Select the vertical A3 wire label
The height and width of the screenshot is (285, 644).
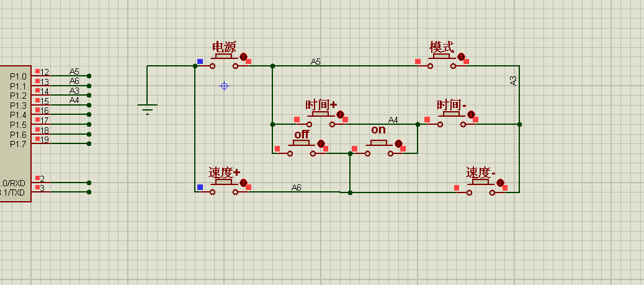click(513, 80)
